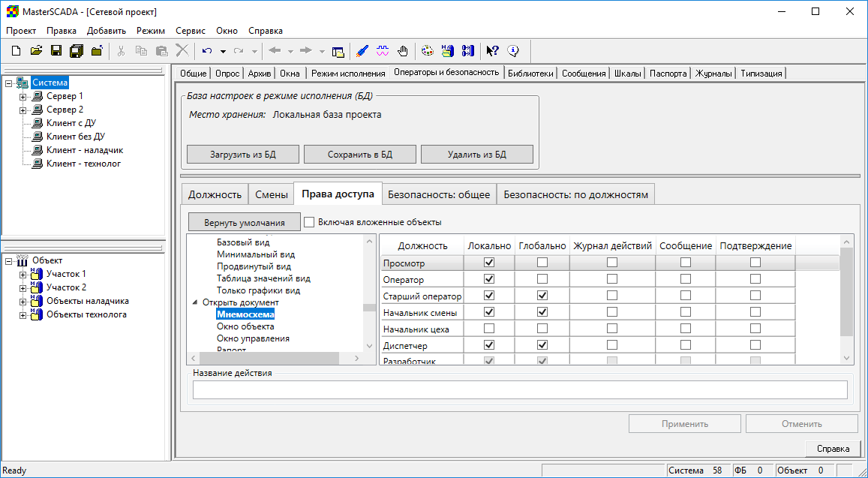Check Подтверждение for Оператор
868x478 pixels.
coord(755,279)
